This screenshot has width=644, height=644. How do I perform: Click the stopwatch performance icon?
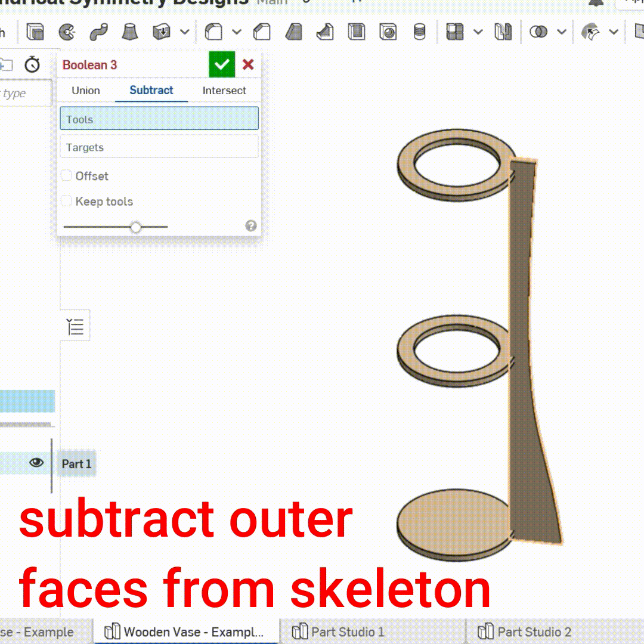(x=33, y=66)
